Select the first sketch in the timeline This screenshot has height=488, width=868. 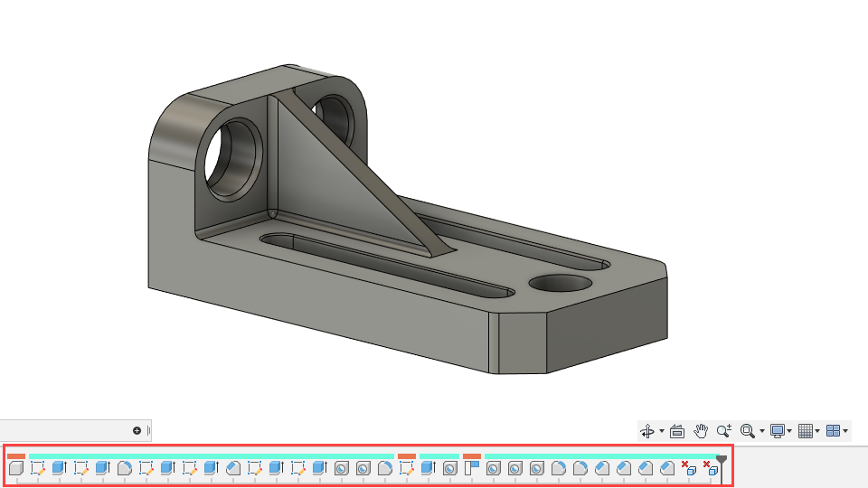(37, 468)
